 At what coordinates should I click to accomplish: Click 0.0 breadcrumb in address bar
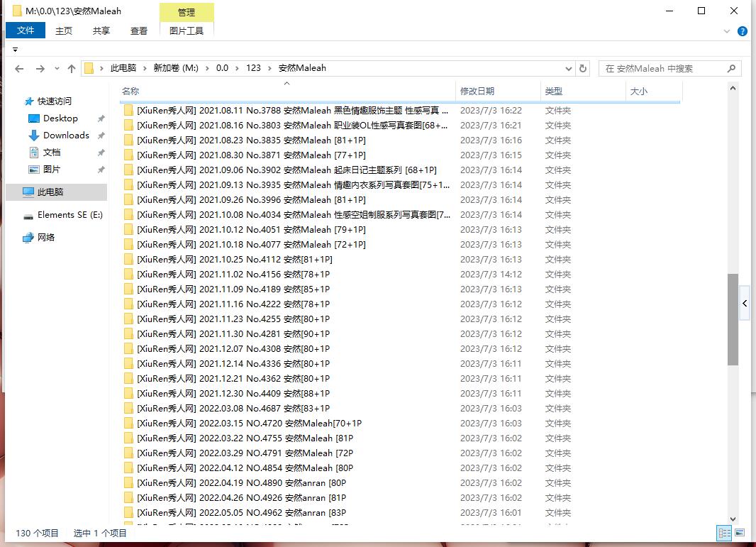click(x=222, y=68)
